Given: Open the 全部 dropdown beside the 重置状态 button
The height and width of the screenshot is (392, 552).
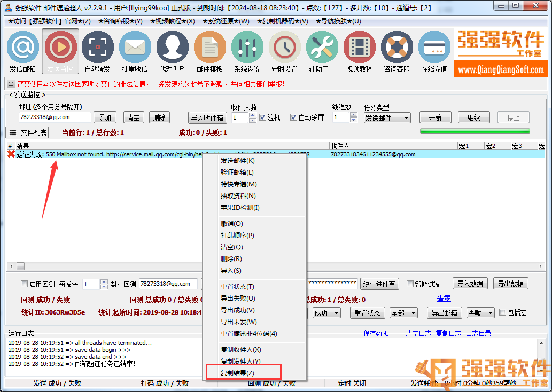Looking at the screenshot, I should tap(403, 313).
